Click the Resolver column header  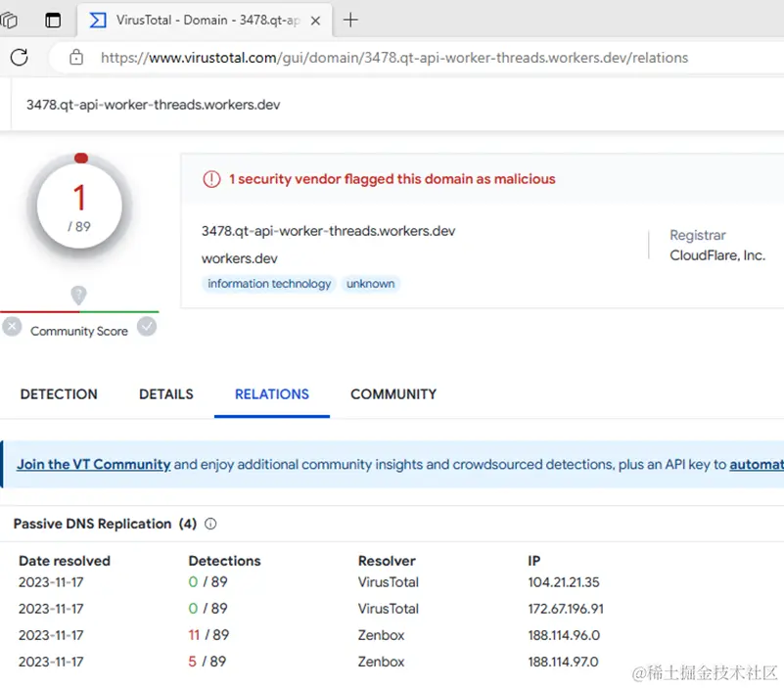tap(387, 561)
